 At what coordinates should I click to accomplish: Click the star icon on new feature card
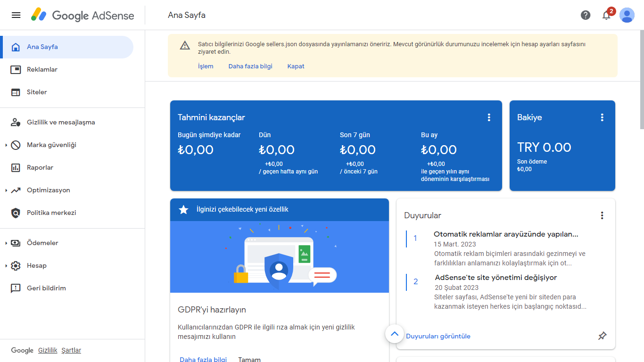coord(183,210)
